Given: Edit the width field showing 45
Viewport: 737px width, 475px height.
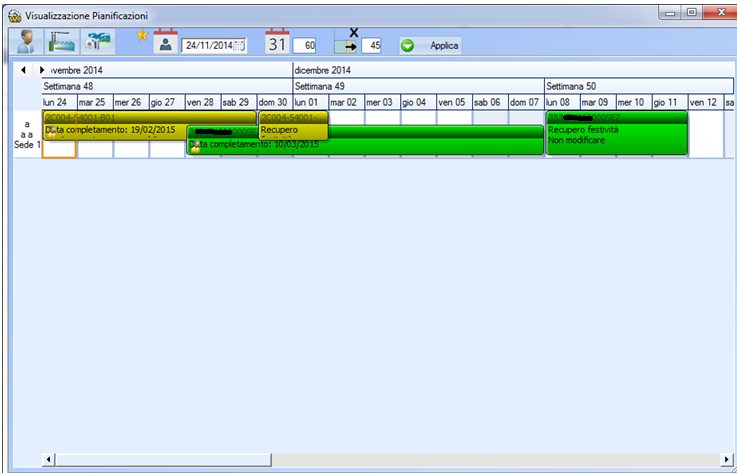Looking at the screenshot, I should (x=371, y=46).
